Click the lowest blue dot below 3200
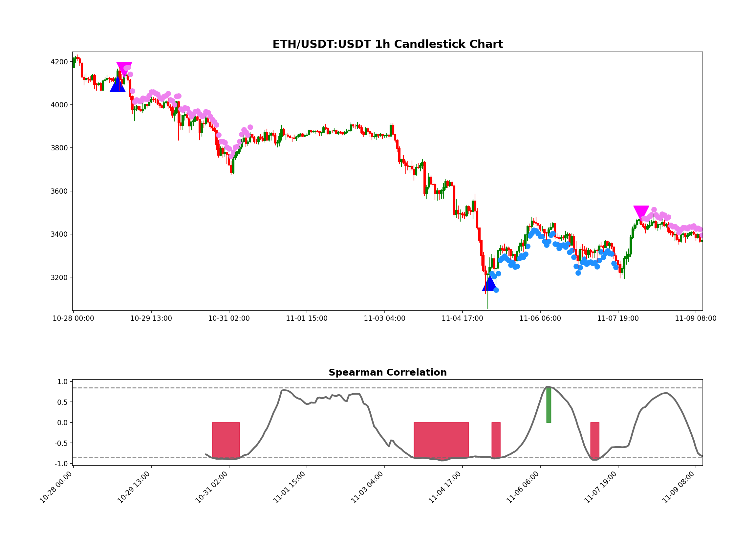756x544 pixels. (x=496, y=290)
